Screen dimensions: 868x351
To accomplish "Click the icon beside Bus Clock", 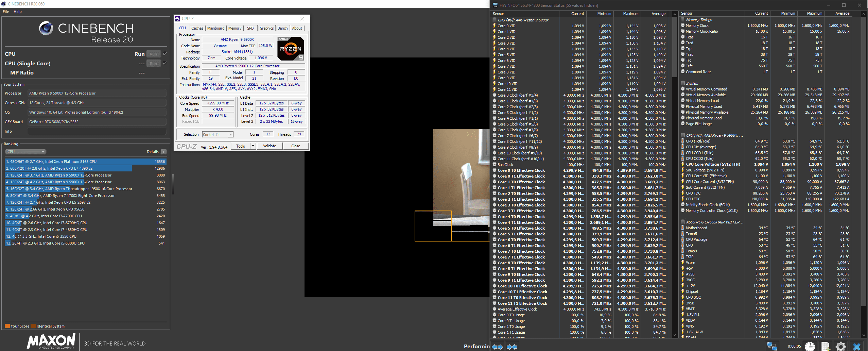I will click(494, 165).
